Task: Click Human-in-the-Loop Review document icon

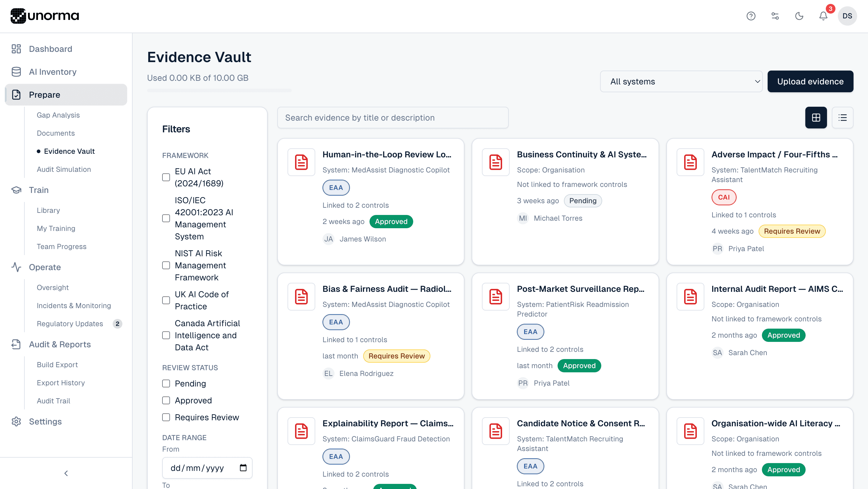Action: pos(301,162)
